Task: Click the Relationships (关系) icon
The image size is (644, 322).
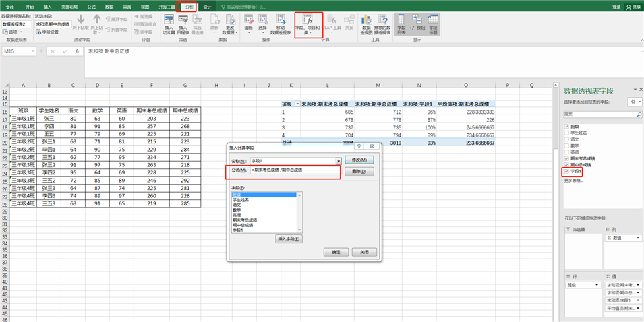Action: pyautogui.click(x=349, y=20)
